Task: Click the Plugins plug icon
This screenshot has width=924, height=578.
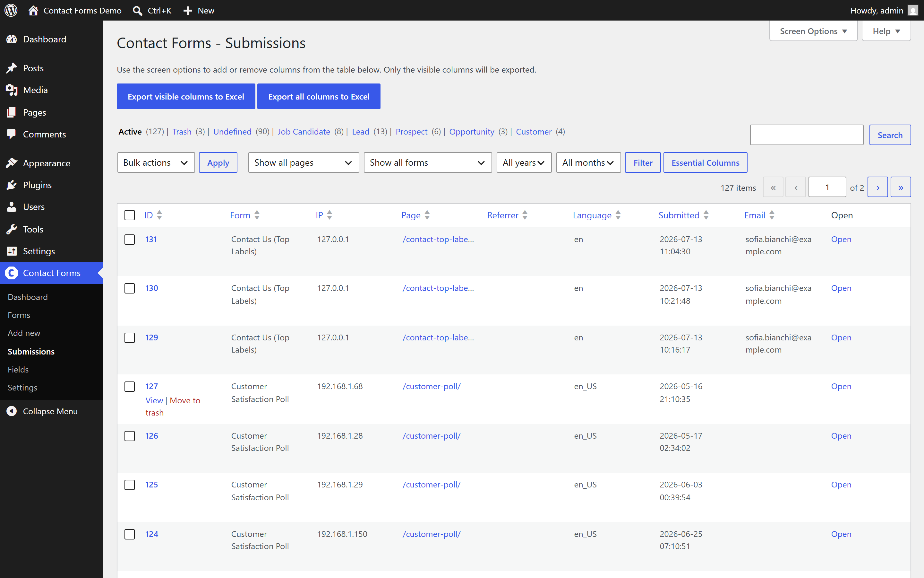Action: (x=12, y=185)
